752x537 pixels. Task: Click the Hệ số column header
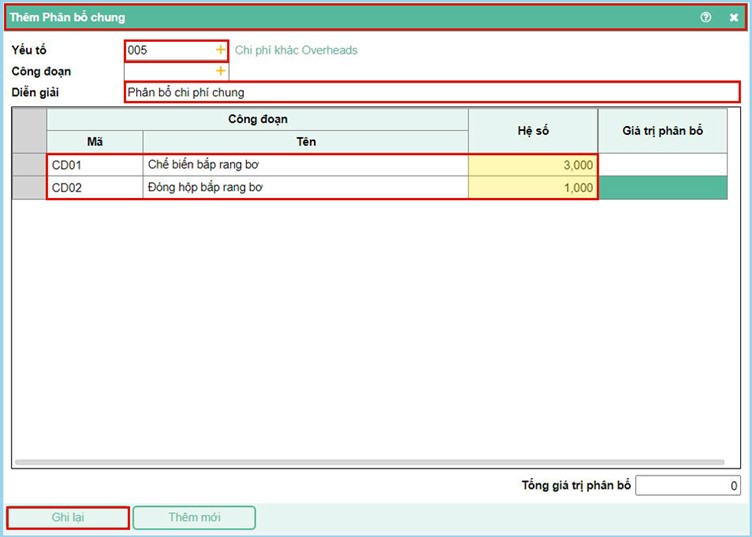point(532,131)
